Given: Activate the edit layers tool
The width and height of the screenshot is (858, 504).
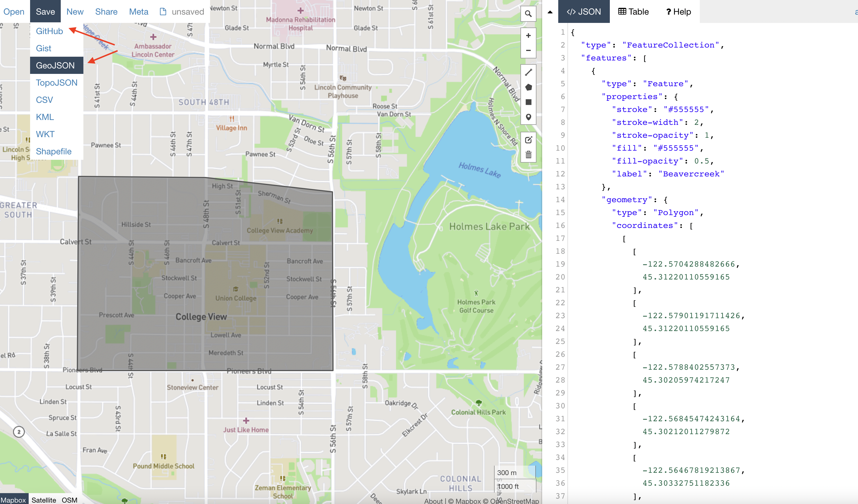Looking at the screenshot, I should (528, 139).
